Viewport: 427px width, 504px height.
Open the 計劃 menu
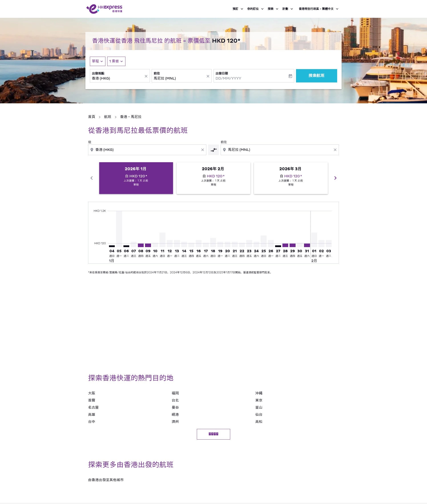click(x=288, y=9)
